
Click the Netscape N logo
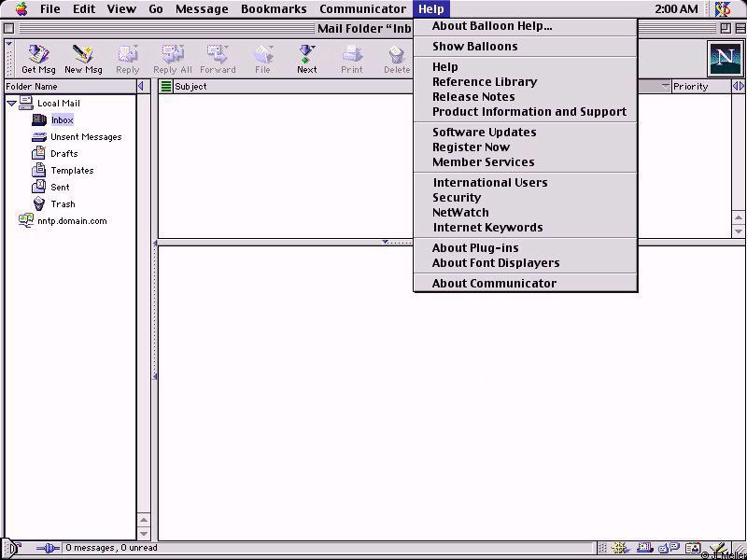click(x=725, y=58)
